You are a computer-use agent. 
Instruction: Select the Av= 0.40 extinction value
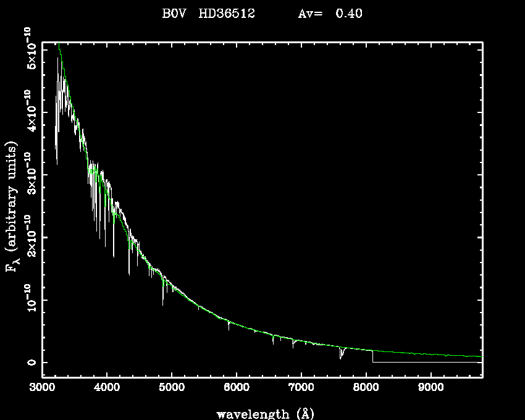click(x=330, y=13)
